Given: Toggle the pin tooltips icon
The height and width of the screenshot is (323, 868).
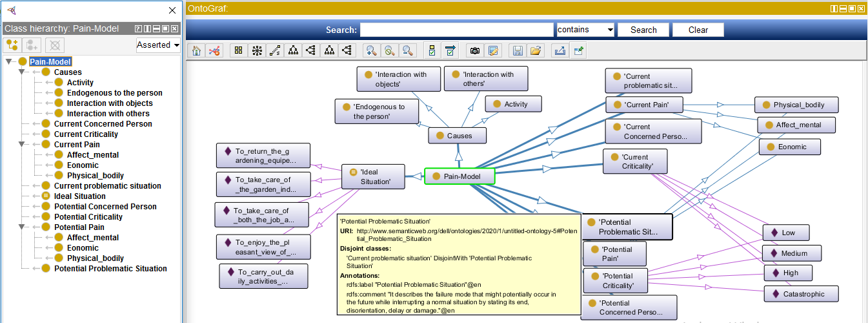Looking at the screenshot, I should pos(578,50).
